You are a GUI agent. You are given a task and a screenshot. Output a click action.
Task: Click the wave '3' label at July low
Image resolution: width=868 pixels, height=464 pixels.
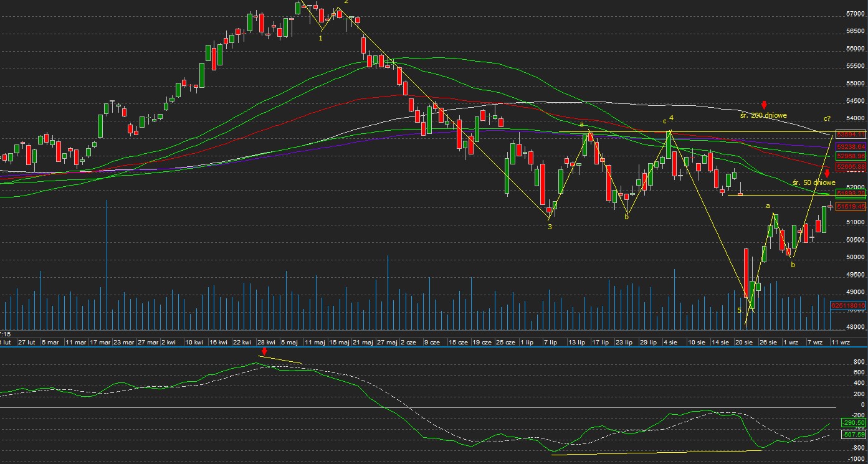[x=550, y=227]
